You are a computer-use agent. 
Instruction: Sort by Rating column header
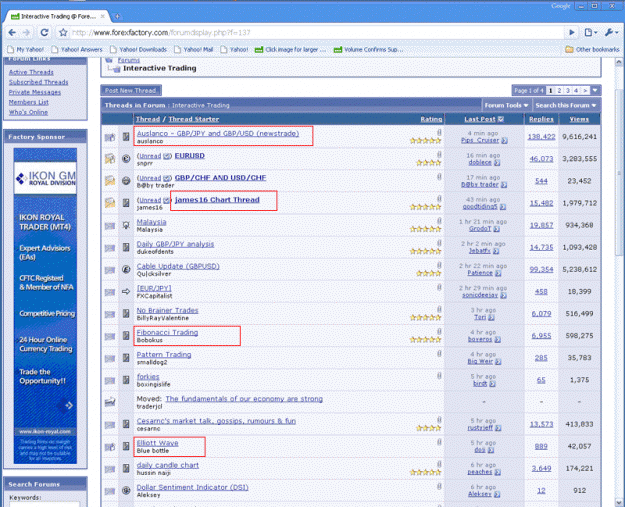tap(431, 119)
